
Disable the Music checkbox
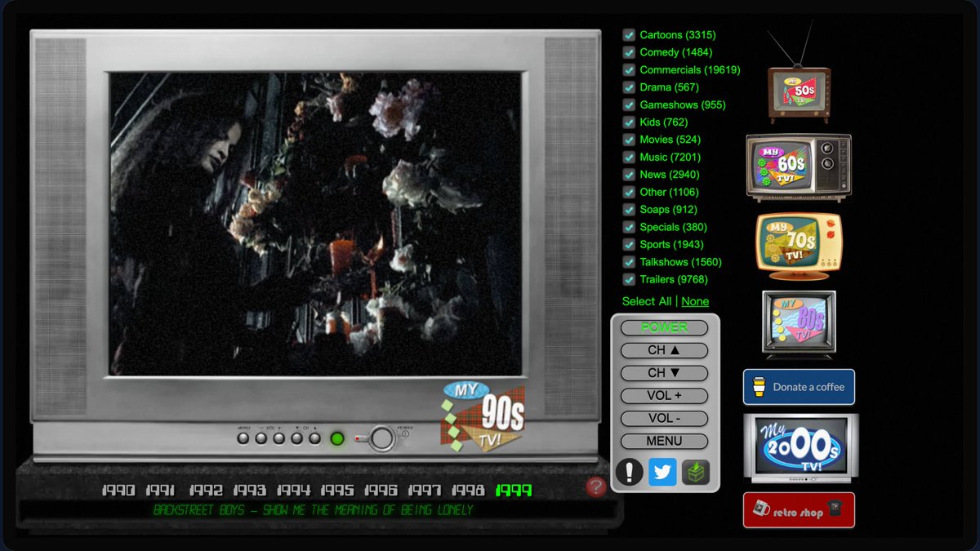coord(629,158)
